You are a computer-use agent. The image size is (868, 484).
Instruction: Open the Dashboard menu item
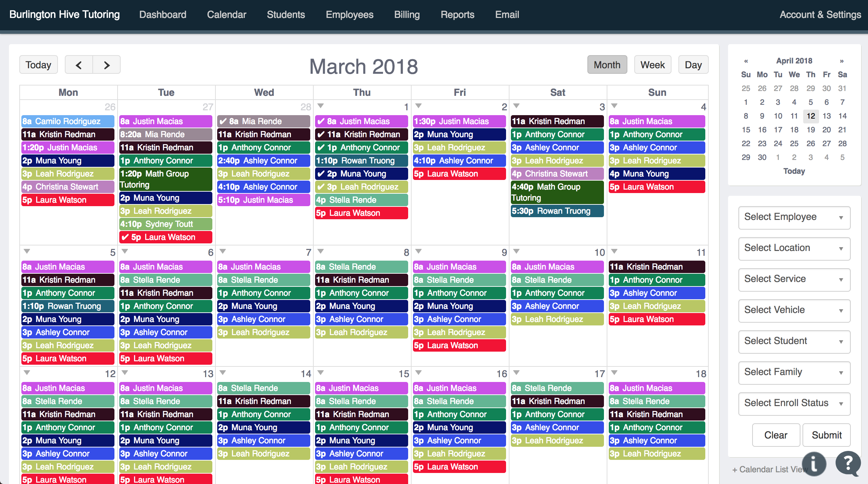coord(163,14)
